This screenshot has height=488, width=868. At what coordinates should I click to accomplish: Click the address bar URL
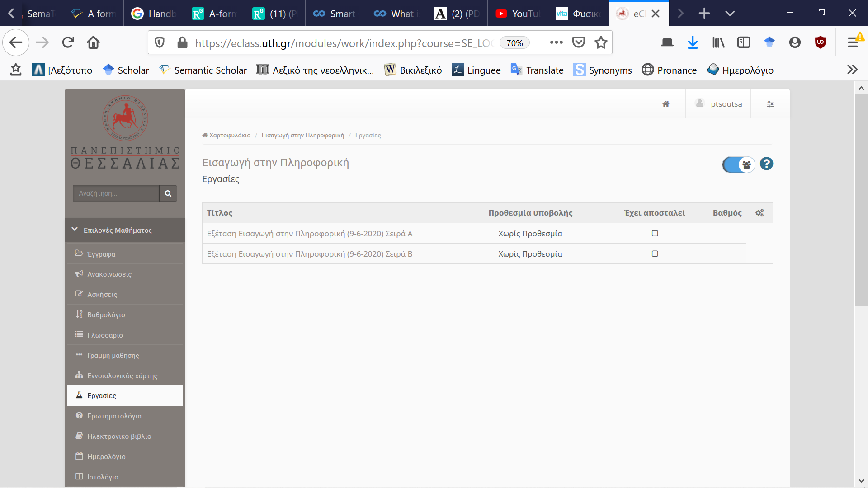click(344, 43)
